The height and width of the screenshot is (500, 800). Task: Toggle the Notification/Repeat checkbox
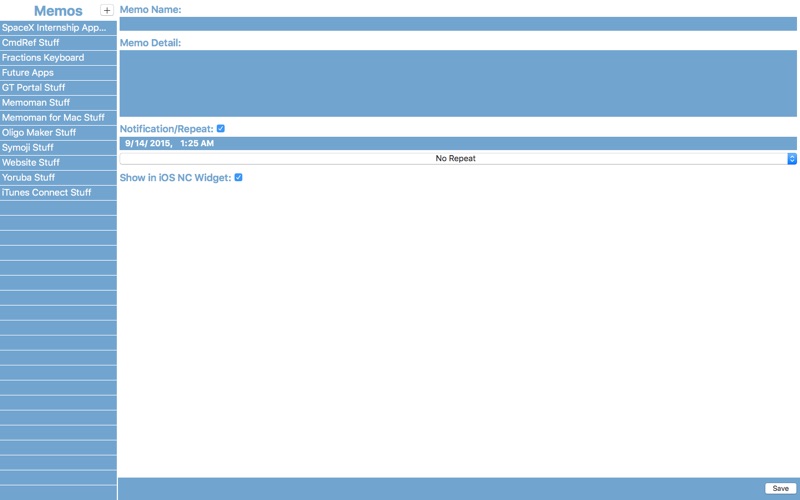220,129
